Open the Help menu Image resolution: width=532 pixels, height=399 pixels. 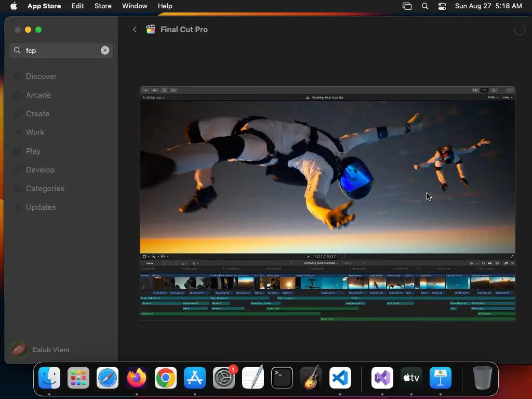point(165,6)
